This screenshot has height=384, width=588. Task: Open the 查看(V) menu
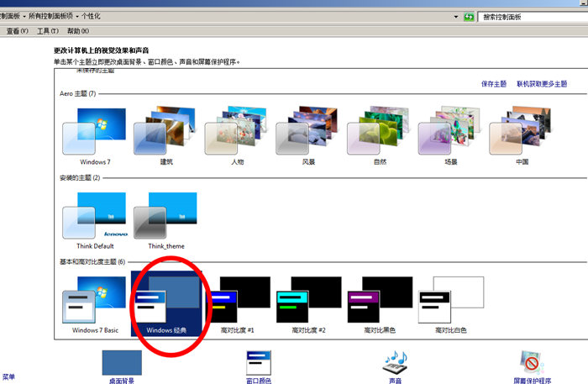(x=18, y=31)
